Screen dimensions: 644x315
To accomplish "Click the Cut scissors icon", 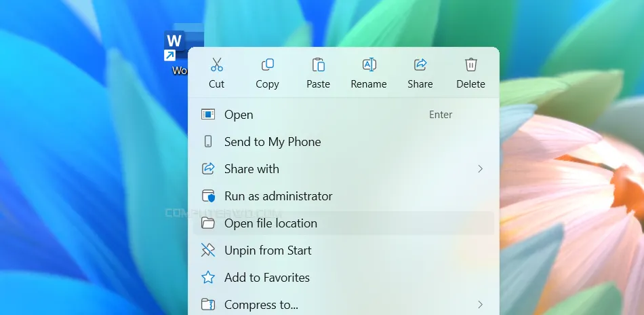I will click(216, 64).
